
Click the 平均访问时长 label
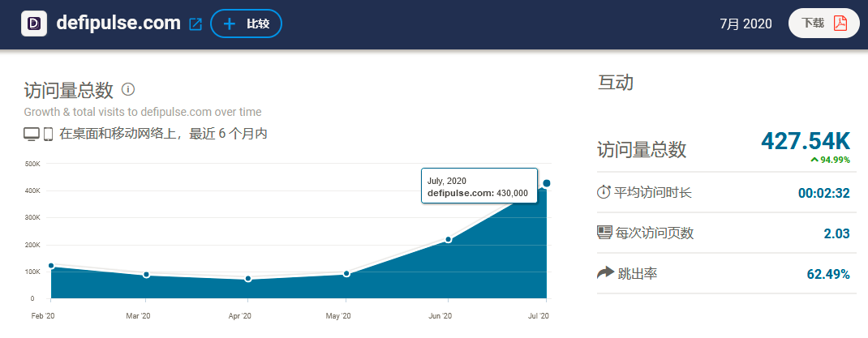coord(653,193)
